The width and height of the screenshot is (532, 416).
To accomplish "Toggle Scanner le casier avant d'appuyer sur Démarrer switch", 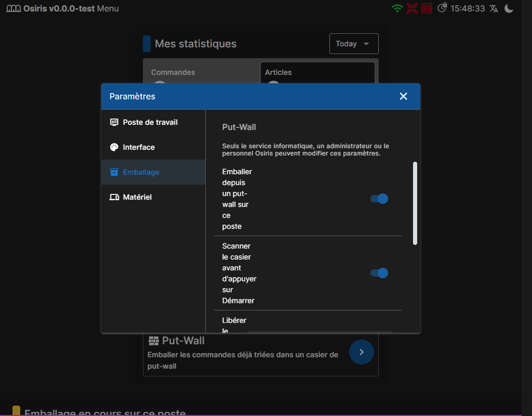I will (x=379, y=273).
